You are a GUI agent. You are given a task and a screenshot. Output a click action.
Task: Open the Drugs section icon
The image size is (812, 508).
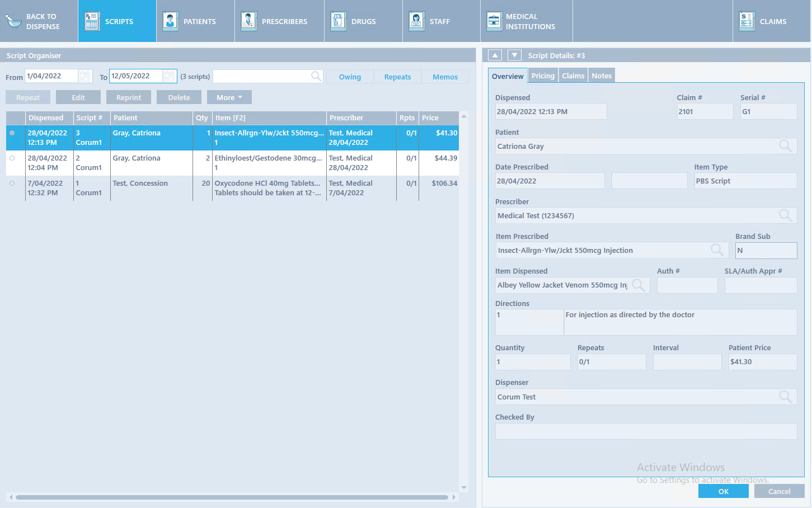coord(338,21)
